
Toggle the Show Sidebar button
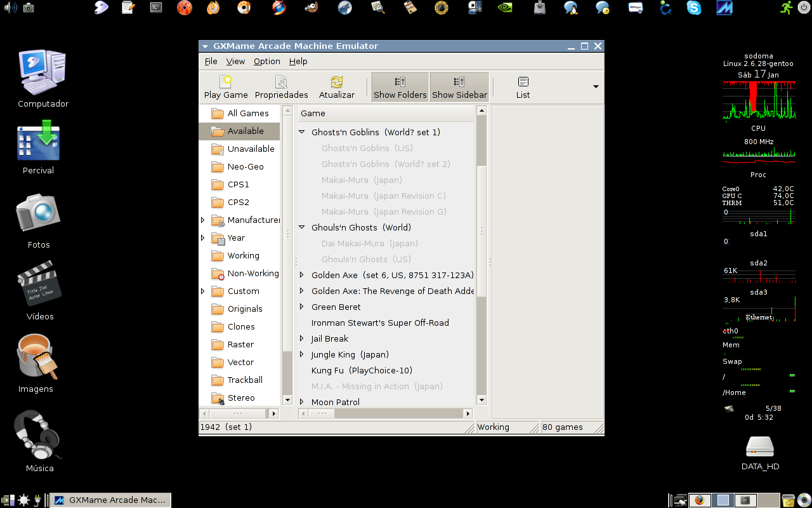pyautogui.click(x=459, y=87)
